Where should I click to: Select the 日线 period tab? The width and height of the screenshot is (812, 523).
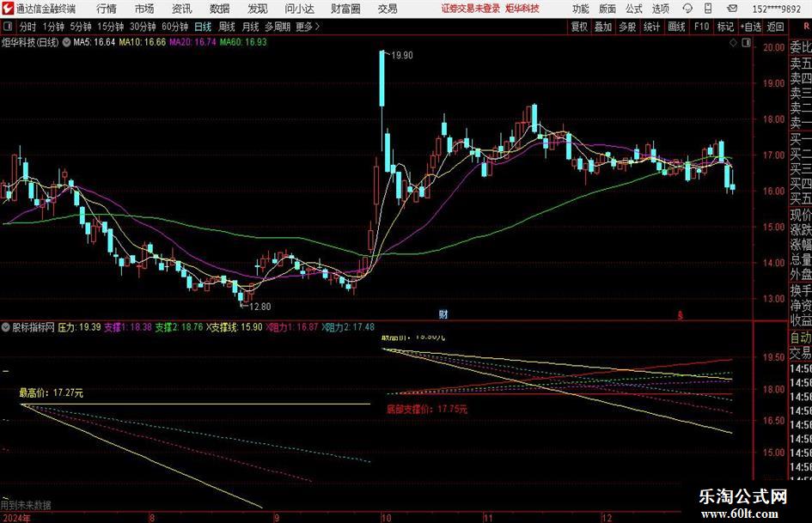point(203,27)
